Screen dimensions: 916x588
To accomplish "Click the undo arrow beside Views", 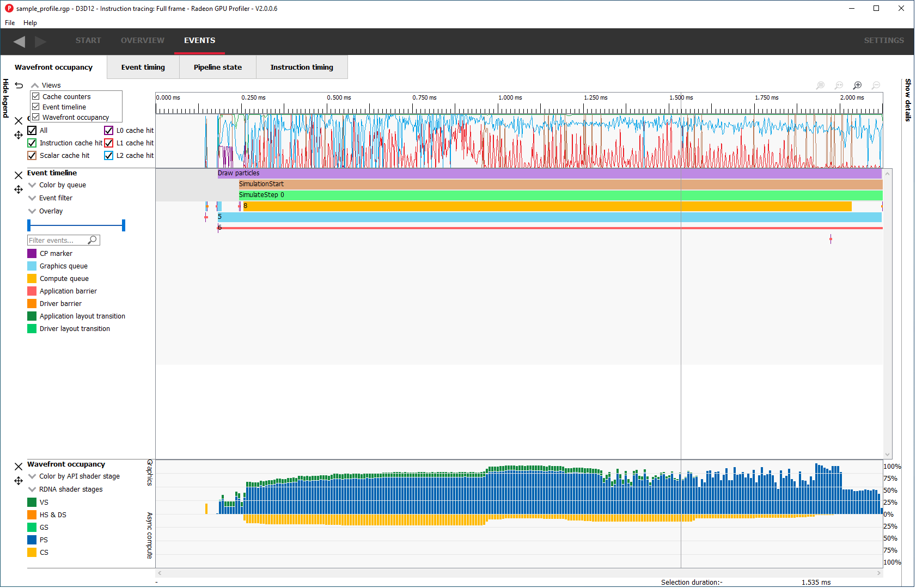I will click(19, 85).
